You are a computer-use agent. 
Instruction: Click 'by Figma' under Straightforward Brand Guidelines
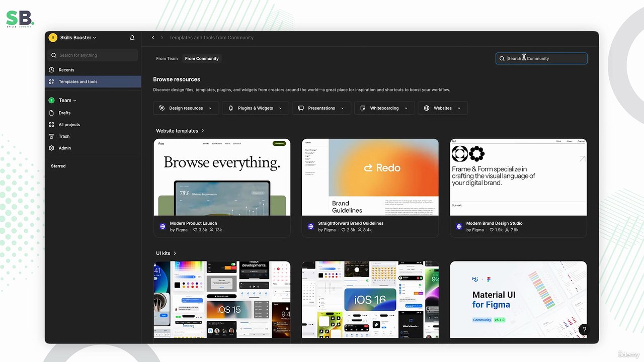pyautogui.click(x=327, y=230)
